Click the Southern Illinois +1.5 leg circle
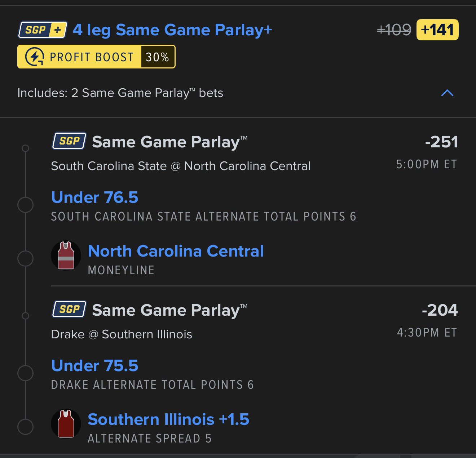The height and width of the screenshot is (458, 476). 25,427
